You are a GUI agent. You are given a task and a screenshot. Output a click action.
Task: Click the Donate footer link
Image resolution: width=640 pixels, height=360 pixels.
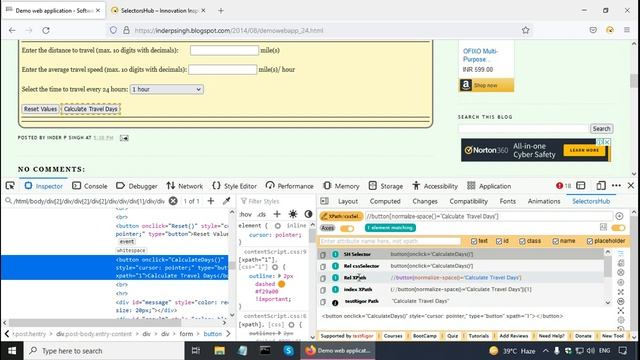click(583, 336)
